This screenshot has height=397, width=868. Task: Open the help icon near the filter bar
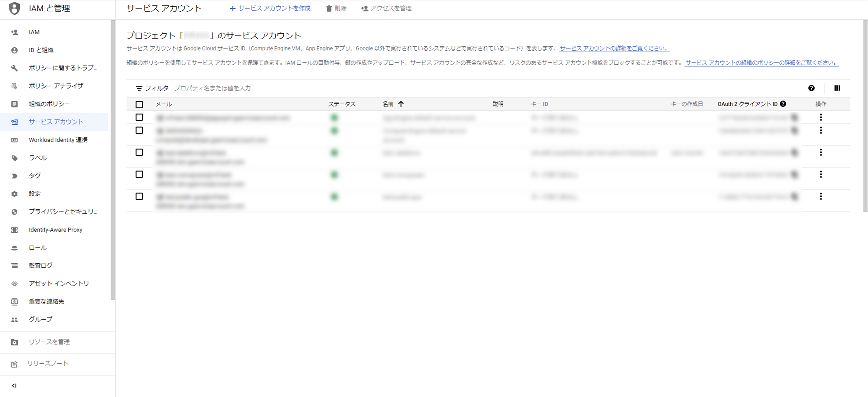point(811,88)
